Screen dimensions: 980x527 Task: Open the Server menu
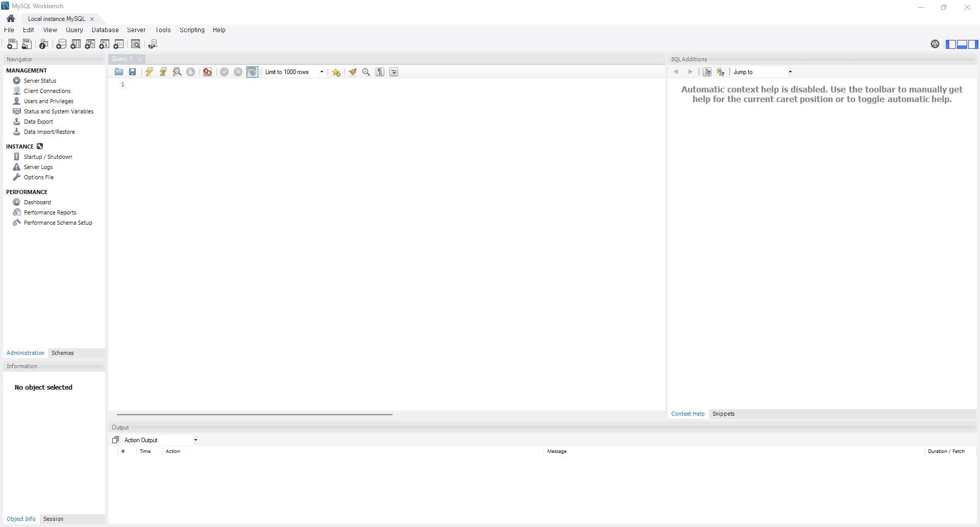point(136,30)
